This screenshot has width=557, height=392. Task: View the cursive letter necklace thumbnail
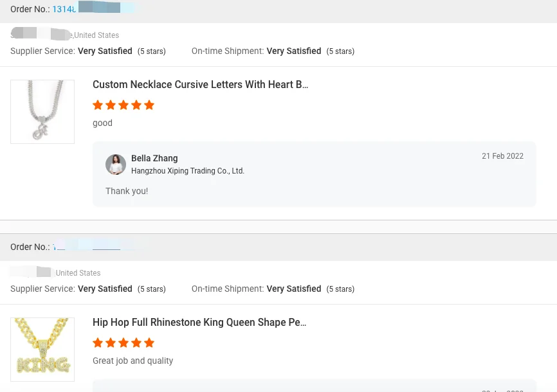point(42,112)
